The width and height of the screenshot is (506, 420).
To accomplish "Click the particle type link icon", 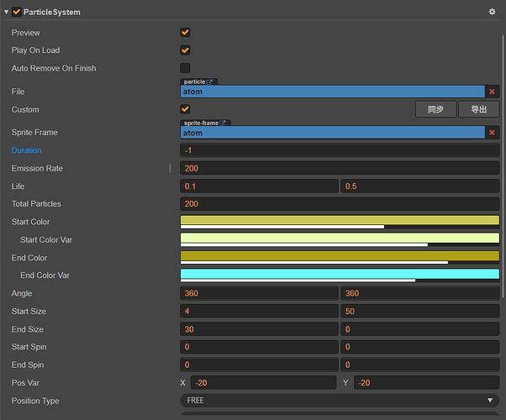I will pos(210,81).
